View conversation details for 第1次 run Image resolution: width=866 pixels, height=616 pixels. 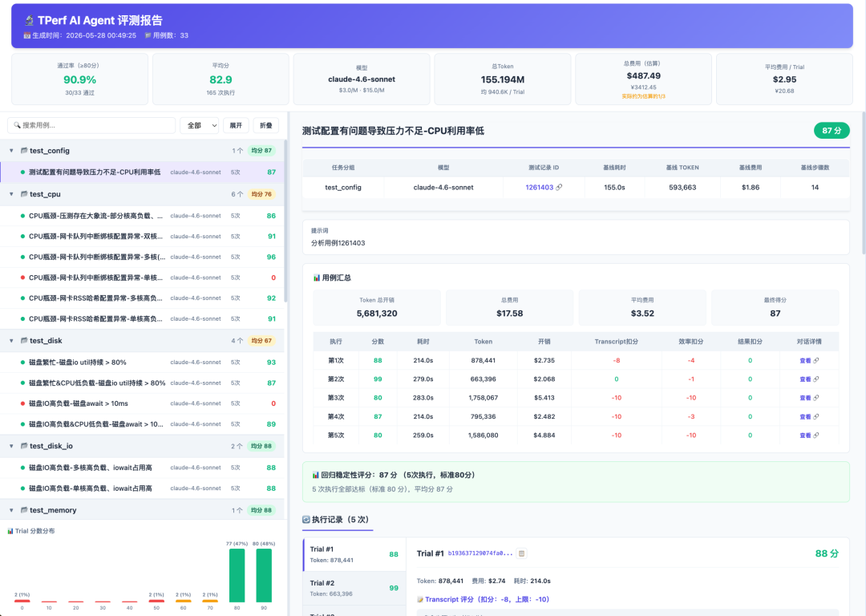(x=809, y=360)
